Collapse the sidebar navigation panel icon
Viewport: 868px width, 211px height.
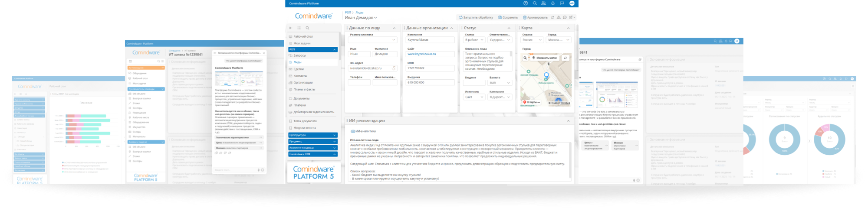tap(291, 28)
